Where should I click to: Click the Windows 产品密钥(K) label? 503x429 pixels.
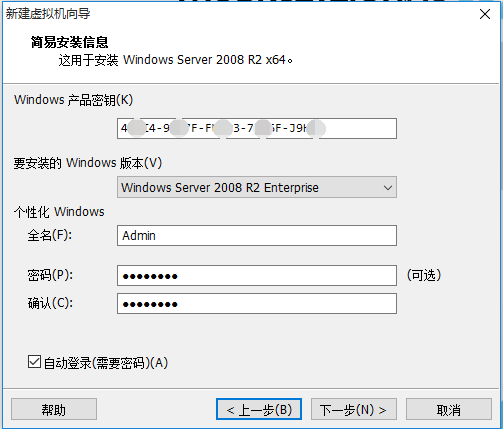(x=73, y=100)
